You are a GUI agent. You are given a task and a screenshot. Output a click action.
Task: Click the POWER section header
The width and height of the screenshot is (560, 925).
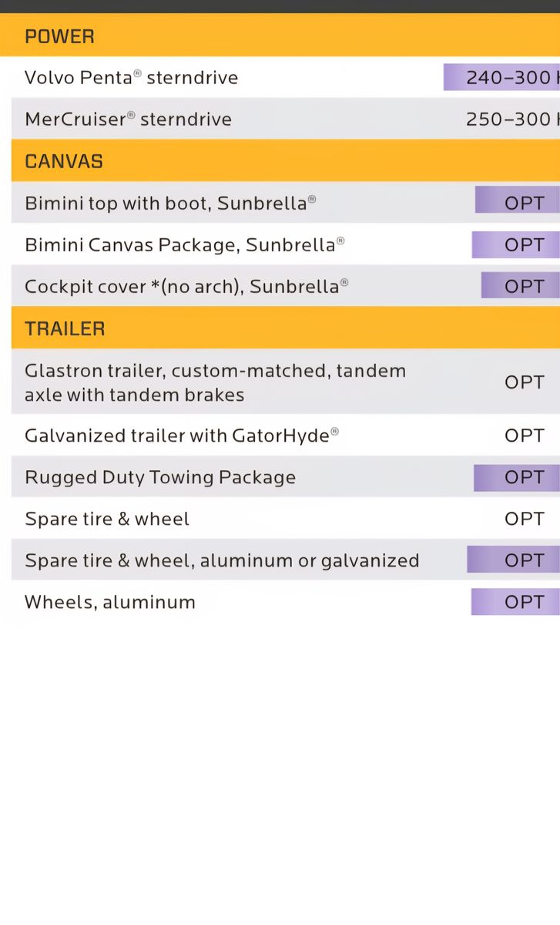60,36
